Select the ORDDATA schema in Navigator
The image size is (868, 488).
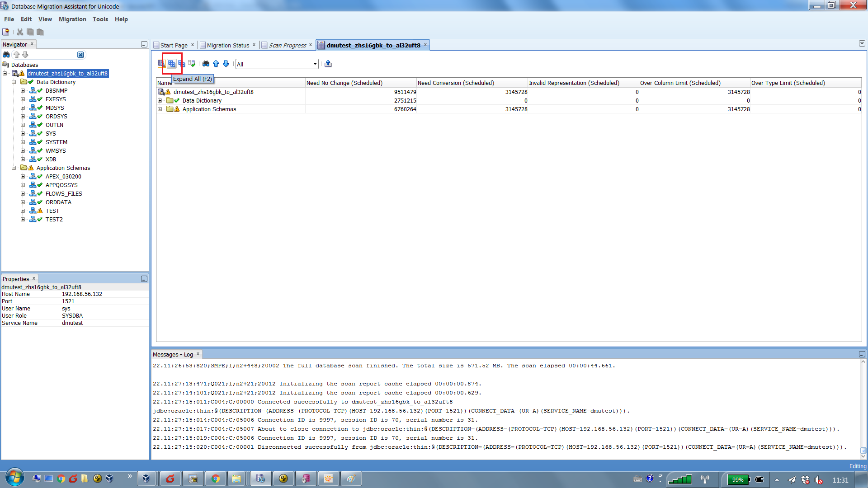click(58, 202)
